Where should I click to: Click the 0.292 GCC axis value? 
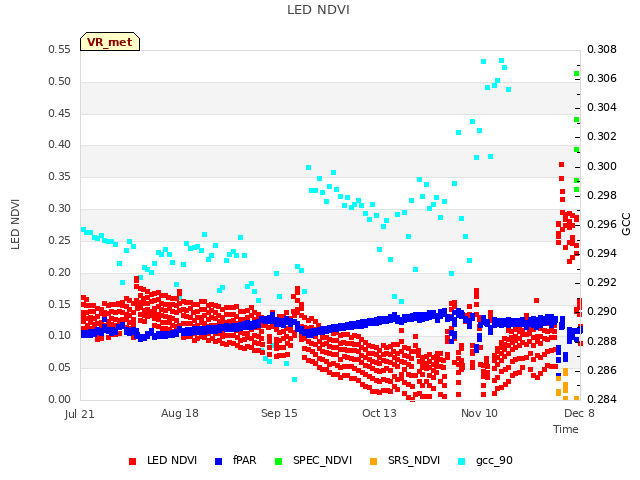602,282
